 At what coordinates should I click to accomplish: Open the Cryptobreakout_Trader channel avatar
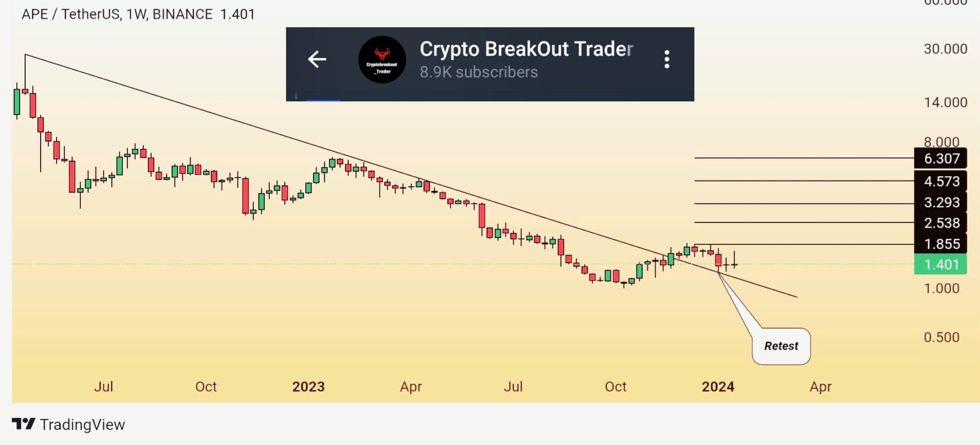click(382, 60)
